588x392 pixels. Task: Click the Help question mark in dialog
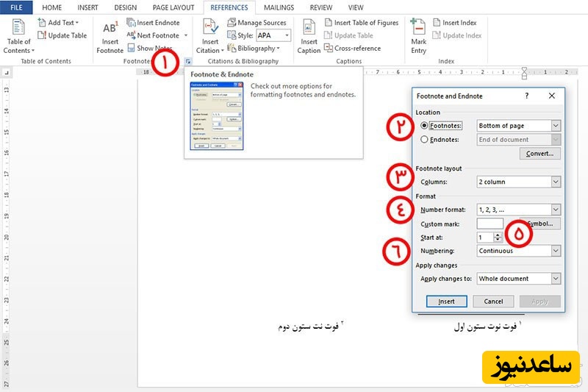527,96
